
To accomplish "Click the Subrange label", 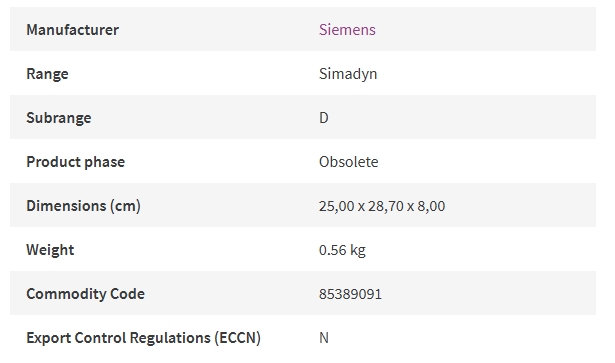I will [59, 118].
